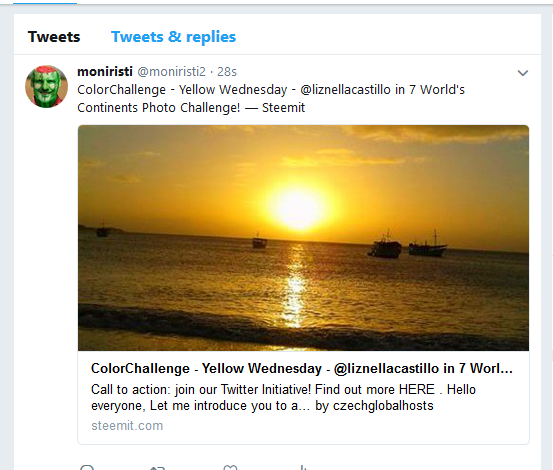This screenshot has width=553, height=470.
Task: Click the reply speech-bubble icon
Action: 87,468
